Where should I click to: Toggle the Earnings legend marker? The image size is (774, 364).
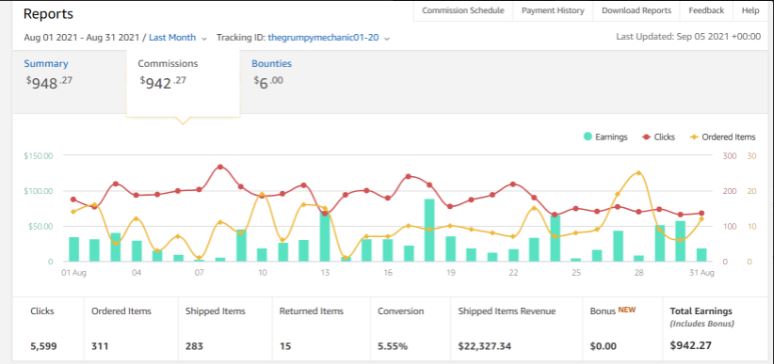(588, 137)
